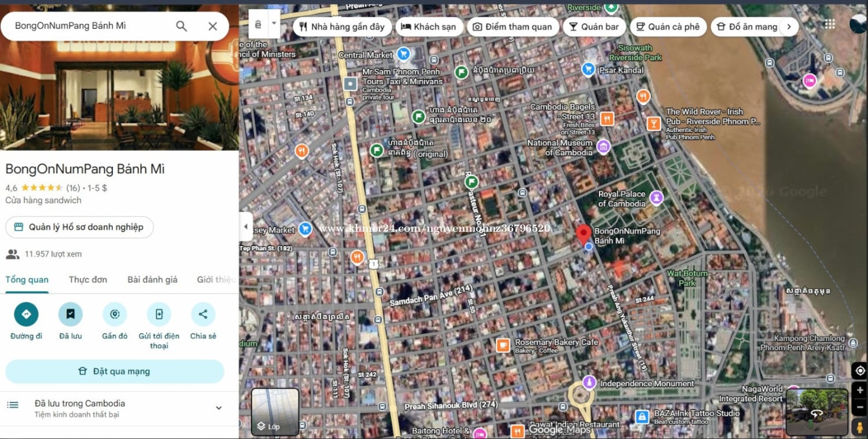The width and height of the screenshot is (868, 439).
Task: Zoom out with the minus button
Action: 860,407
